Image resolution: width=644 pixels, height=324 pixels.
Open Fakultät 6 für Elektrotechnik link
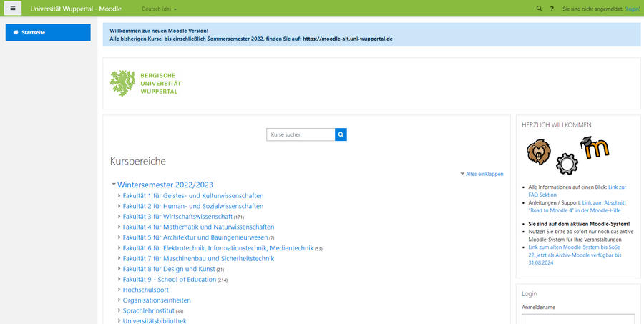pos(218,248)
